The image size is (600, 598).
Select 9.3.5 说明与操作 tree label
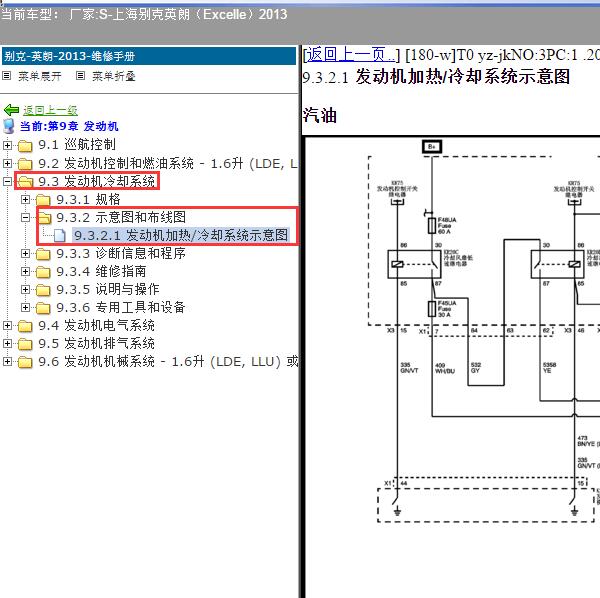coord(108,289)
